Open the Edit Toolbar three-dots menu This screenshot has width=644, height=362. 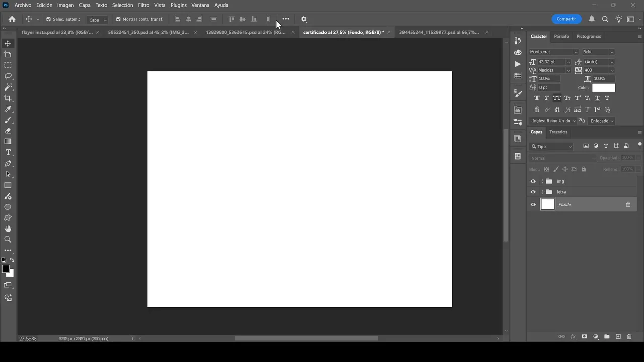click(x=8, y=250)
